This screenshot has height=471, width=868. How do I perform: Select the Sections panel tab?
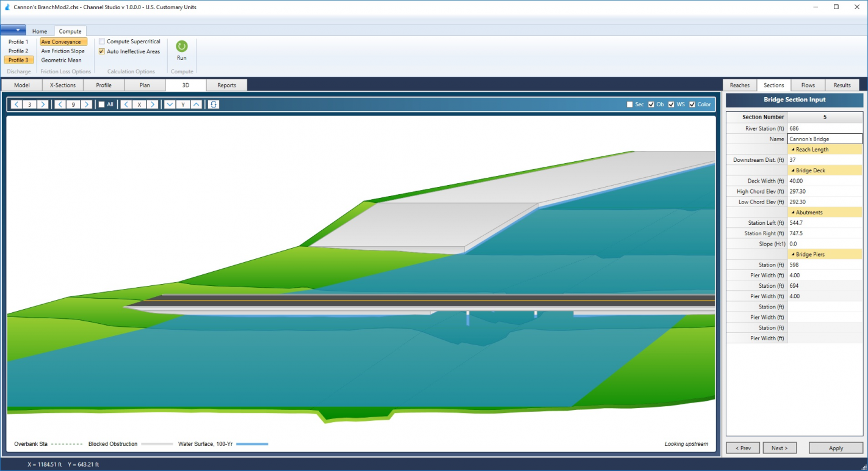(x=774, y=85)
